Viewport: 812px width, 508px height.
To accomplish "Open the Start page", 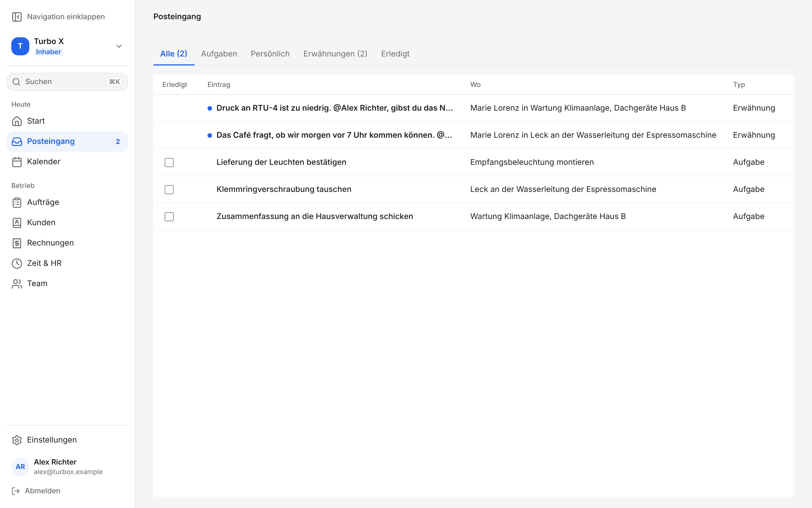I will point(67,121).
